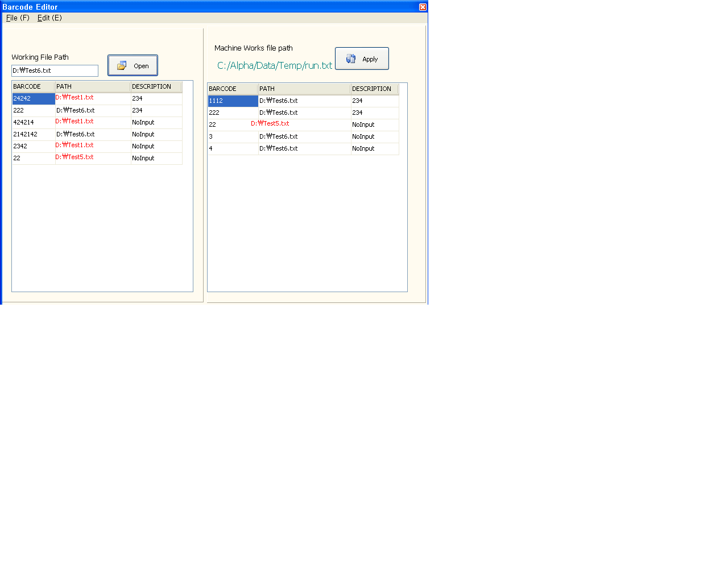Image resolution: width=728 pixels, height=582 pixels.
Task: Click right table DESCRIPTION column header
Action: pos(374,89)
